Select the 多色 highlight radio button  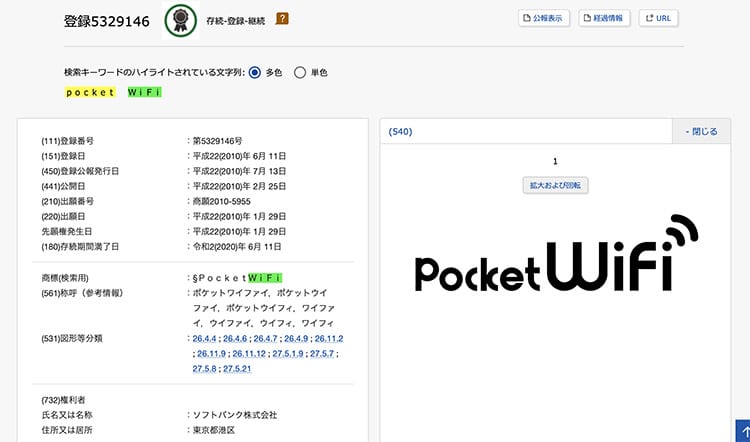pyautogui.click(x=255, y=73)
